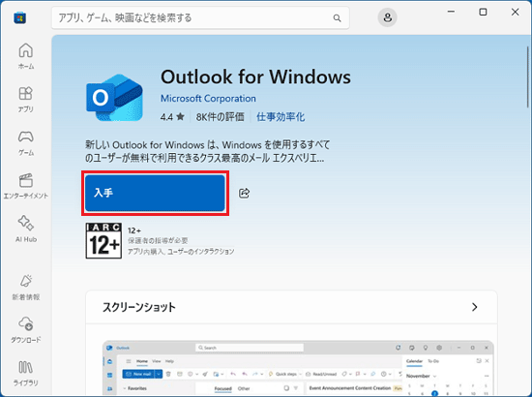Viewport: 532px width, 397px height.
Task: Click the Outlook for Windows title
Action: [x=255, y=76]
